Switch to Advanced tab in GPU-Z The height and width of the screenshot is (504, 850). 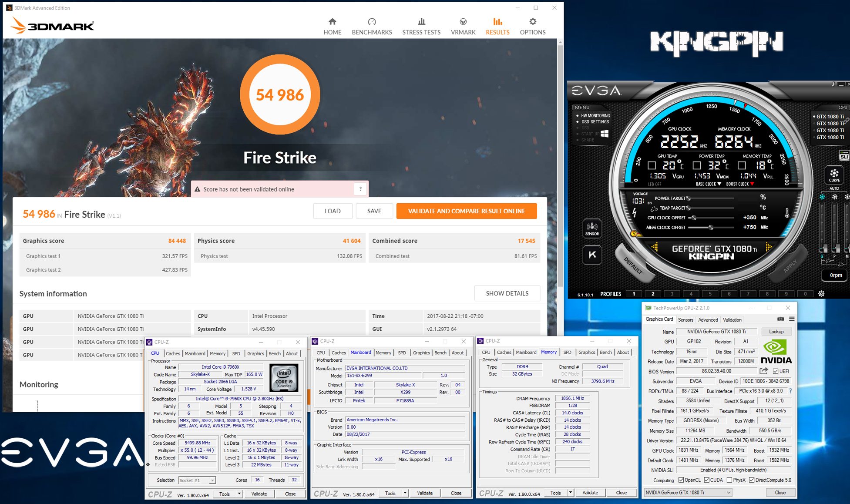708,320
